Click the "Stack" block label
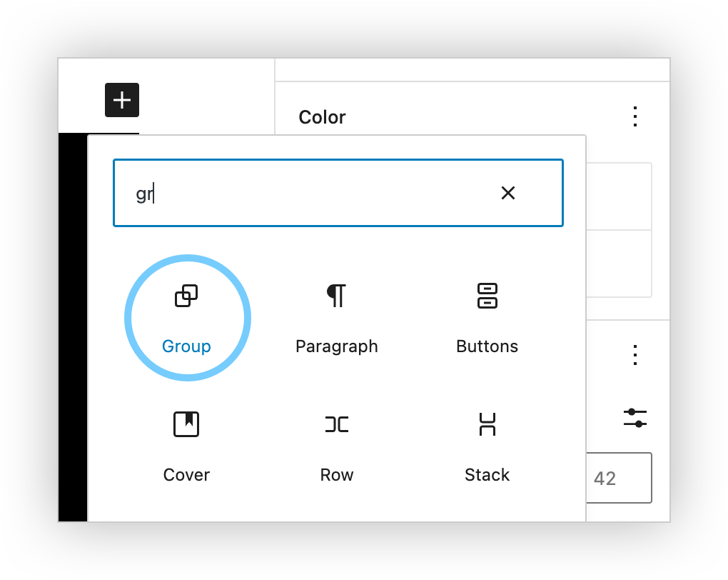Screen dimensions: 728x580 pyautogui.click(x=487, y=475)
